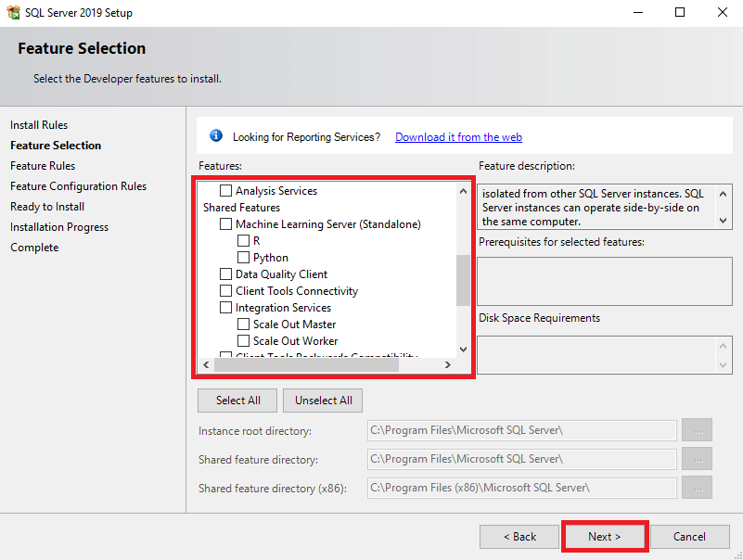
Task: Select the Complete step
Action: (34, 248)
